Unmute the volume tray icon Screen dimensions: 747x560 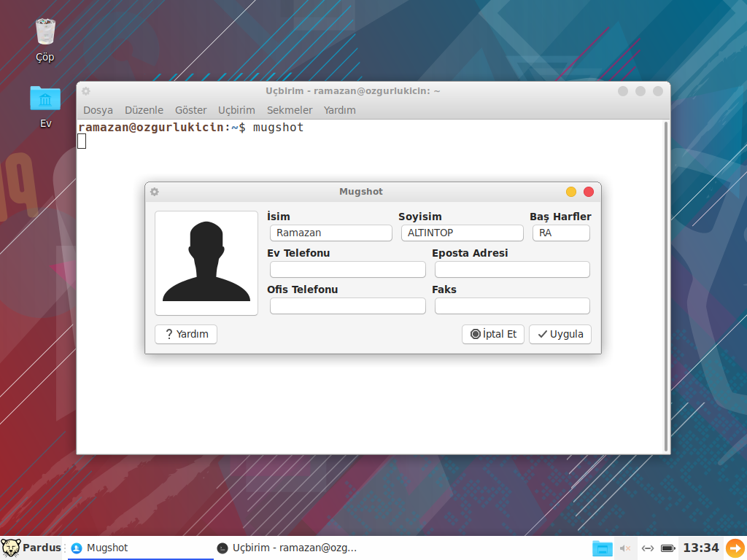[625, 548]
